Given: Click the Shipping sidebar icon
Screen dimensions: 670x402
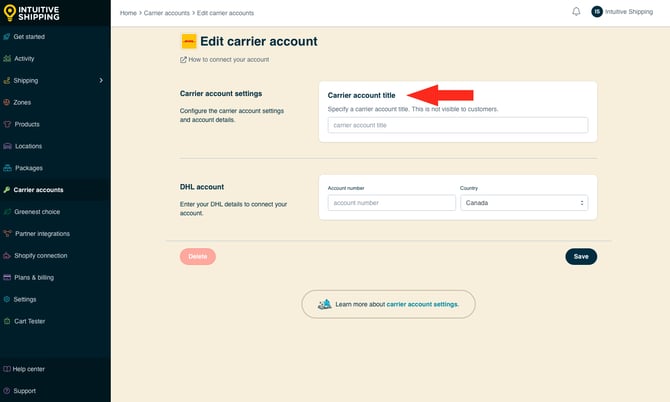Looking at the screenshot, I should (x=6, y=80).
